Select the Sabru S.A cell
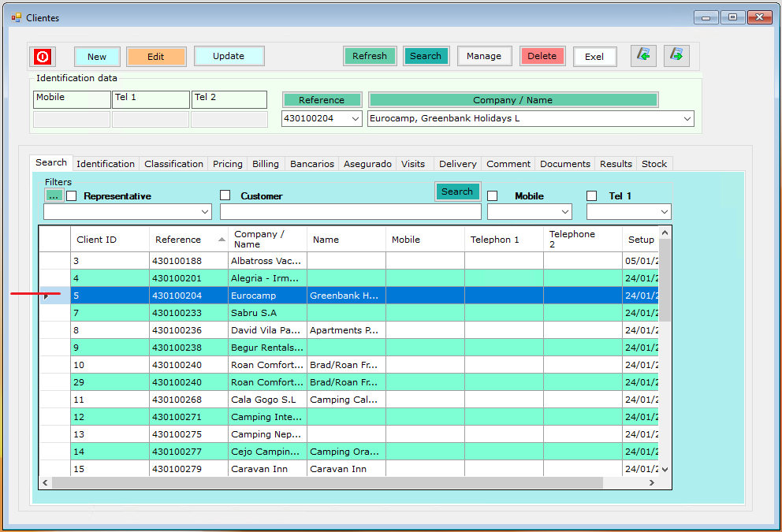Screen dimensions: 782x532 click(x=267, y=313)
